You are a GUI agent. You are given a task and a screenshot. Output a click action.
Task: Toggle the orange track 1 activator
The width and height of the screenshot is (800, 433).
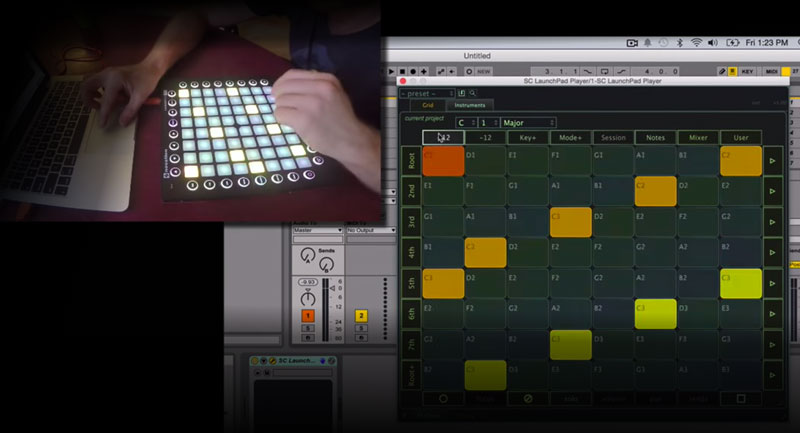pos(308,315)
